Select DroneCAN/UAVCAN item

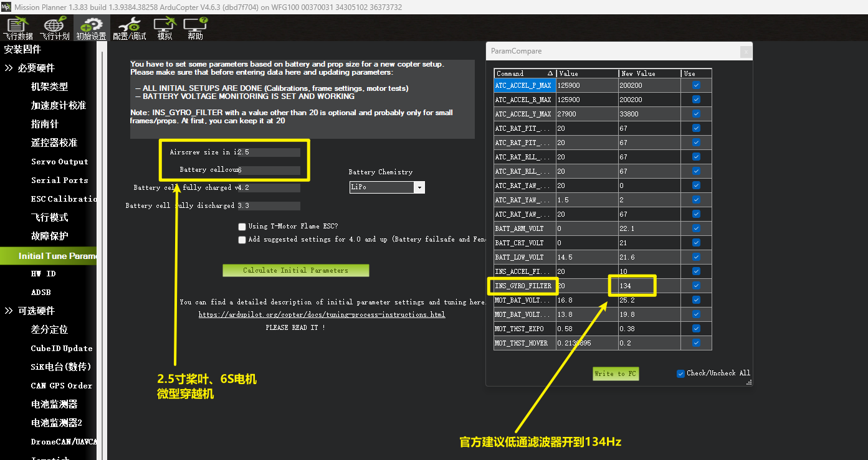tap(64, 441)
